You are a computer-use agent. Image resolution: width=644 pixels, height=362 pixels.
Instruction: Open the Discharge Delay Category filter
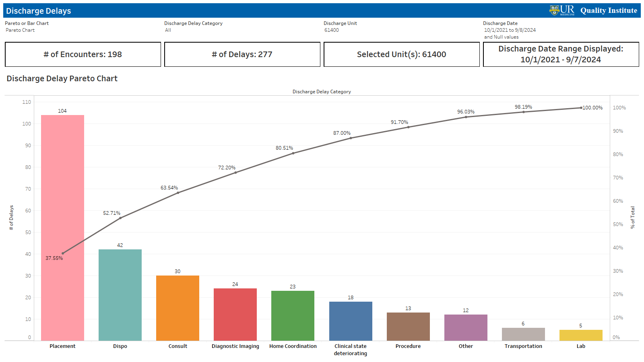click(168, 30)
